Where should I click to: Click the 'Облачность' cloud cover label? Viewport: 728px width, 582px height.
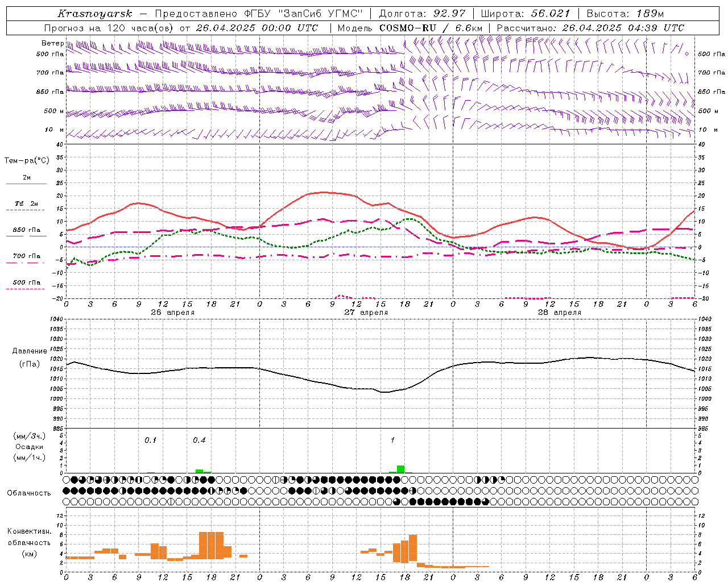29,493
